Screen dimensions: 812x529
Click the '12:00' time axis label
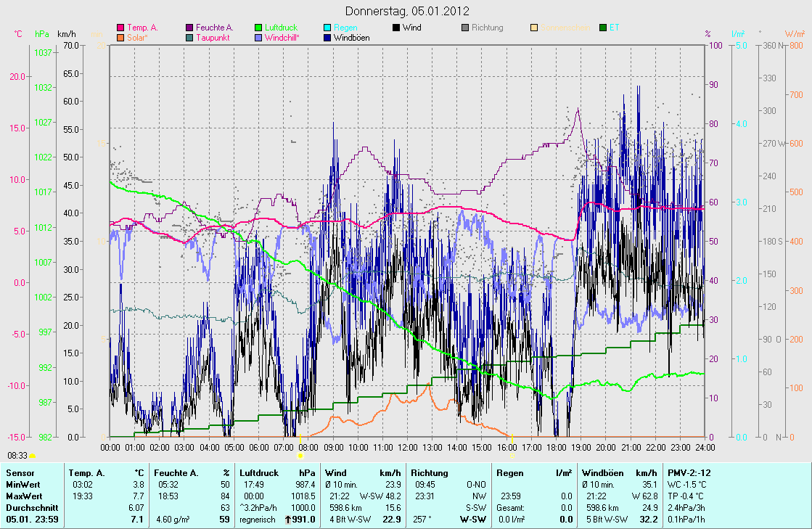[x=408, y=448]
